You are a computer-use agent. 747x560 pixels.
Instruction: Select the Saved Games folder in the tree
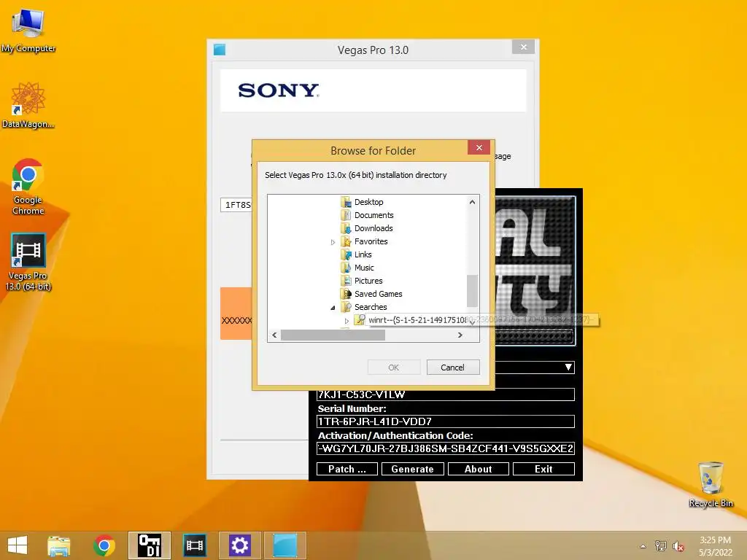[379, 294]
